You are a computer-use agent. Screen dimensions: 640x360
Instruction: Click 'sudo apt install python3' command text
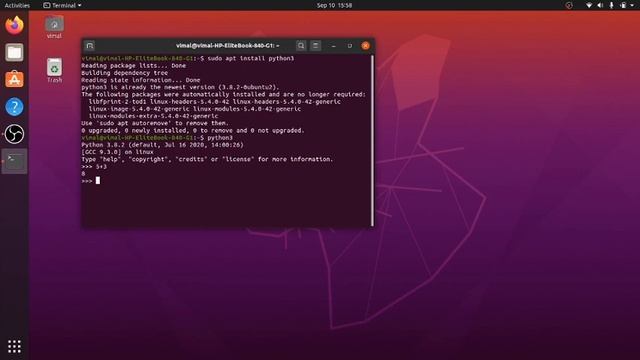[x=251, y=58]
